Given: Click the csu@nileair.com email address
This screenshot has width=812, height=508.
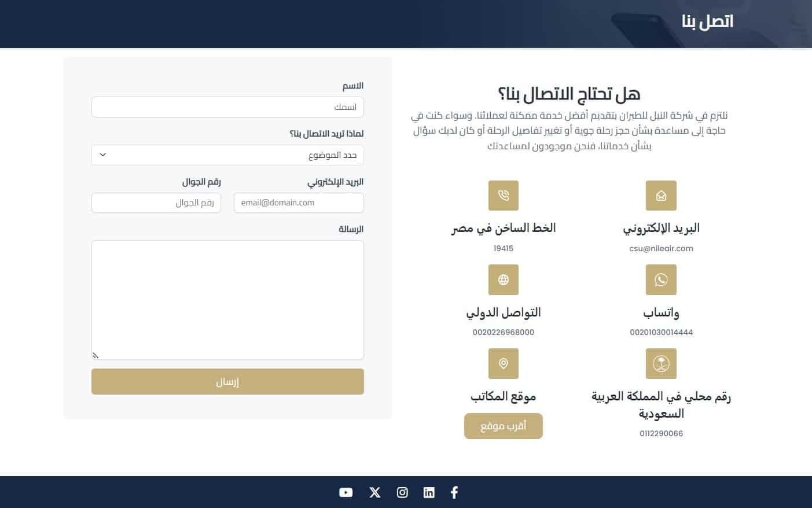Looking at the screenshot, I should click(661, 248).
